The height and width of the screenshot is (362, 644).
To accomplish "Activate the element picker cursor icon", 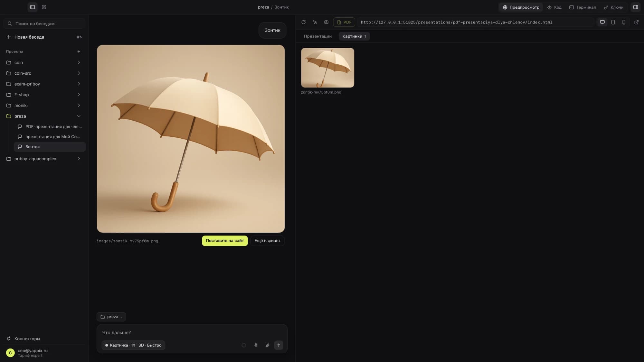I will point(315,22).
